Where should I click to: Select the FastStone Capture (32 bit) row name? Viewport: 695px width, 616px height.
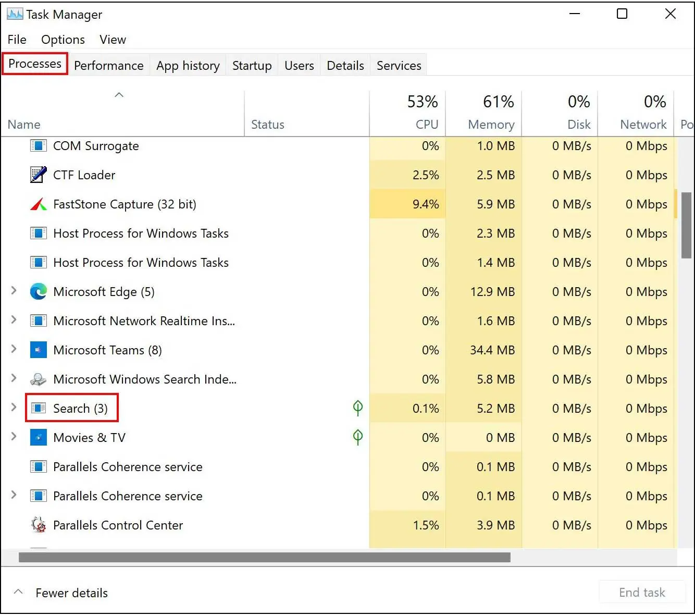tap(125, 204)
